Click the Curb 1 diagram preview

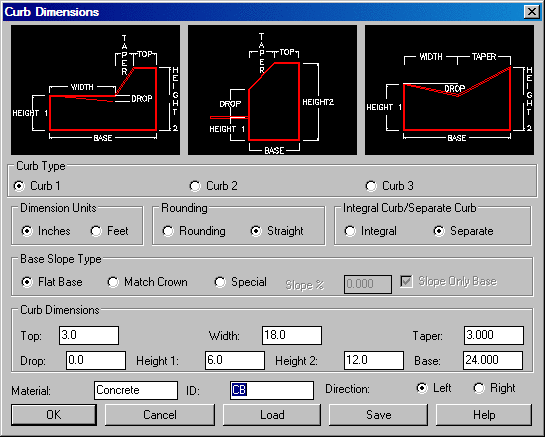(x=96, y=90)
